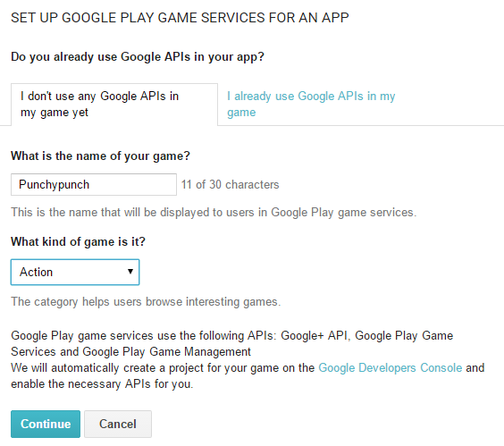Click the dropdown arrow next to Action

[x=130, y=272]
